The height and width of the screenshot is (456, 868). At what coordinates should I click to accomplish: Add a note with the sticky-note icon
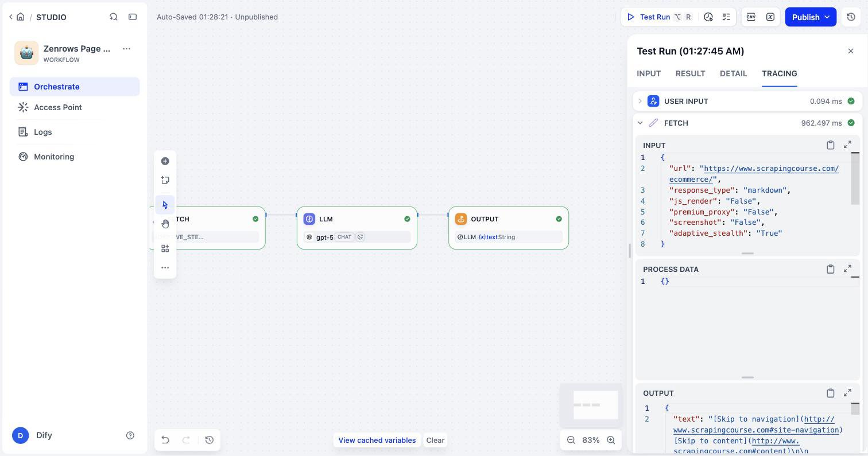click(x=165, y=180)
